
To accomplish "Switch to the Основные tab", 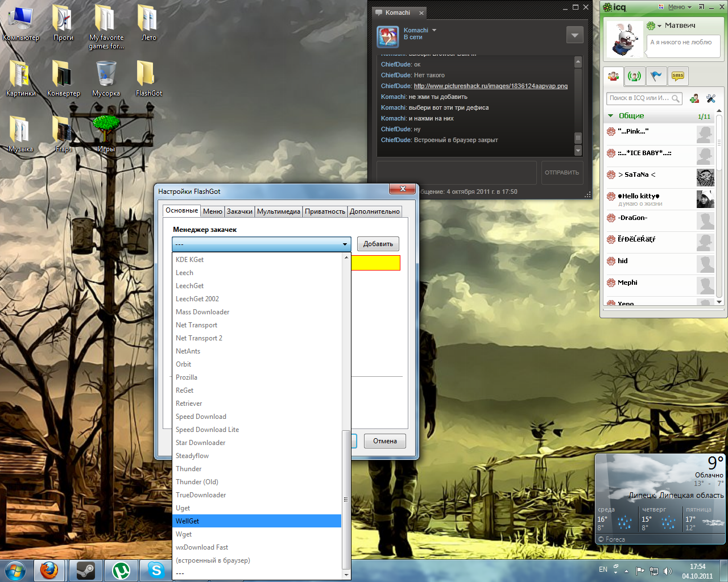I will pyautogui.click(x=182, y=210).
